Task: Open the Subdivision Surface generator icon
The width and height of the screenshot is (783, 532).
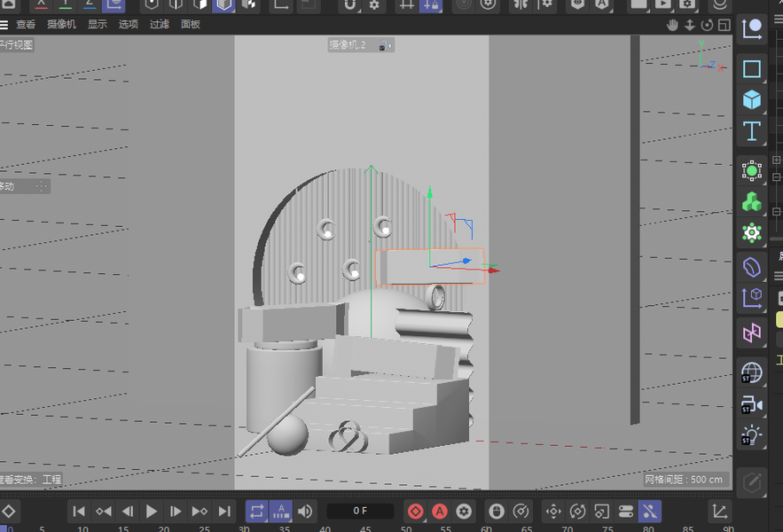Action: (x=752, y=171)
